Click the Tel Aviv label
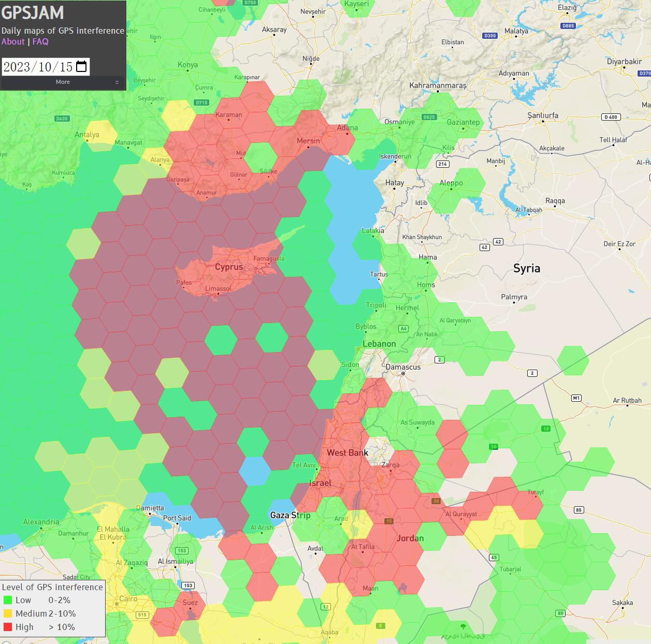The width and height of the screenshot is (651, 644). click(304, 465)
